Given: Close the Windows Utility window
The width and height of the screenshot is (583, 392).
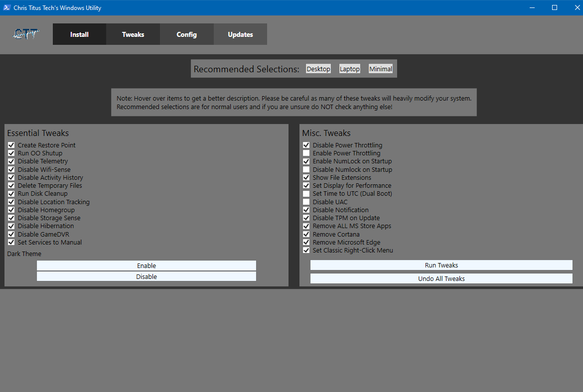Looking at the screenshot, I should [x=577, y=7].
